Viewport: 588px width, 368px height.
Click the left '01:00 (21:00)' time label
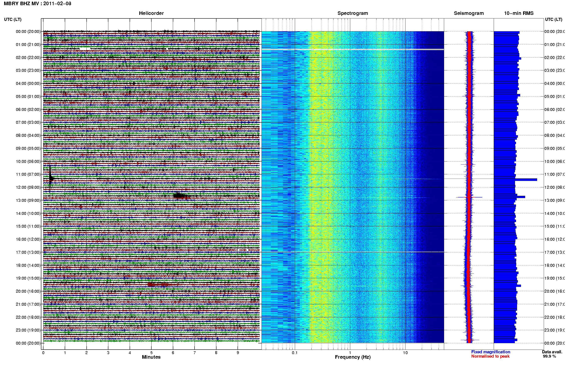coord(28,44)
